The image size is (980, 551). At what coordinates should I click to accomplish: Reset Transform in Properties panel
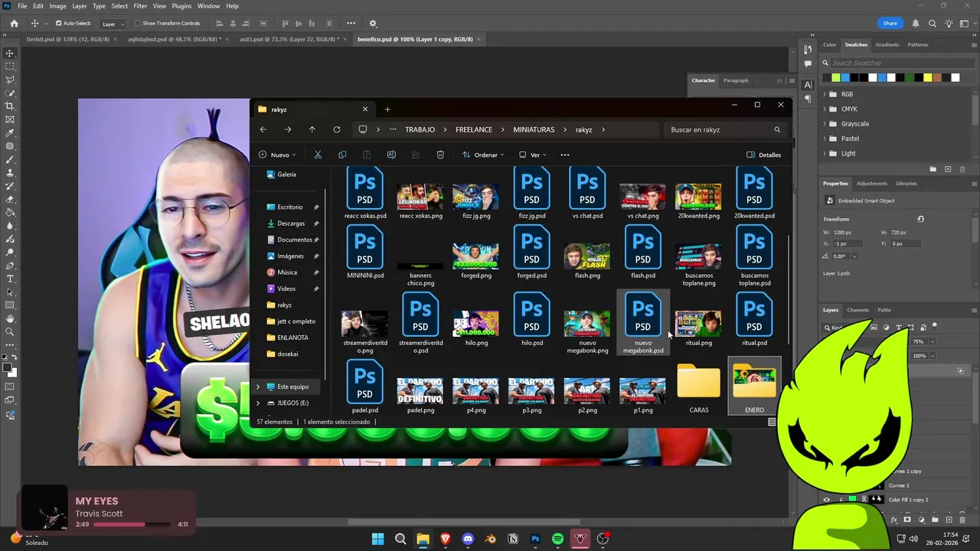pos(920,219)
